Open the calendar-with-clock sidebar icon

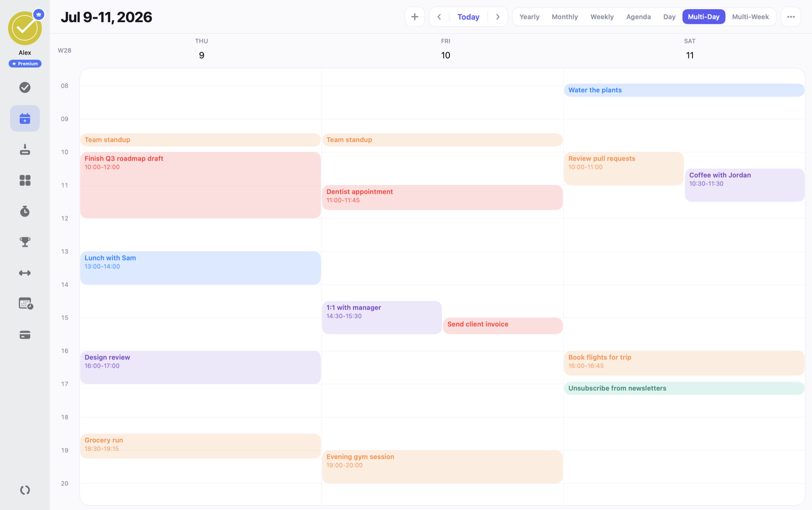point(25,304)
